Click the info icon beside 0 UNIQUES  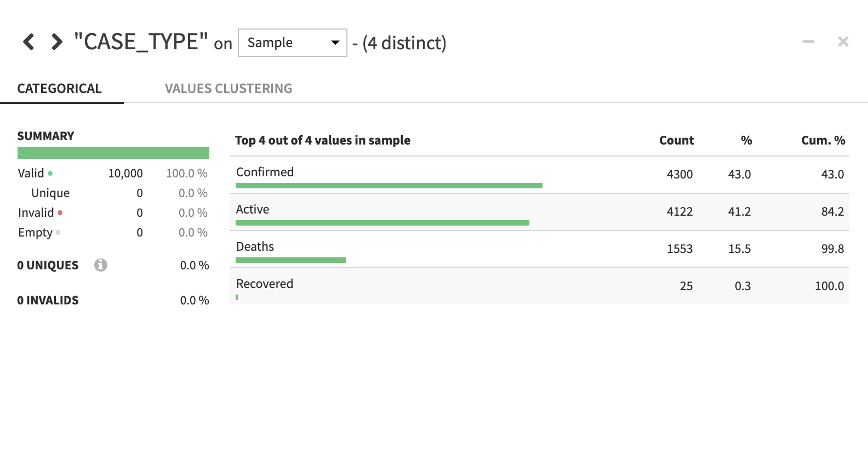(x=100, y=265)
